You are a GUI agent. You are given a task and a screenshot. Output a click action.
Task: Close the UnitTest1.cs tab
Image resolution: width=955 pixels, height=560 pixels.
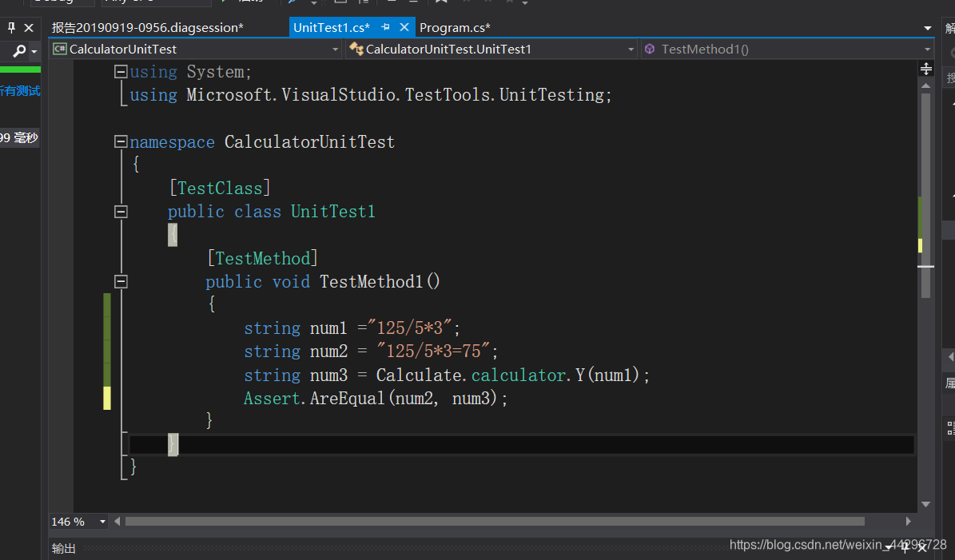404,27
